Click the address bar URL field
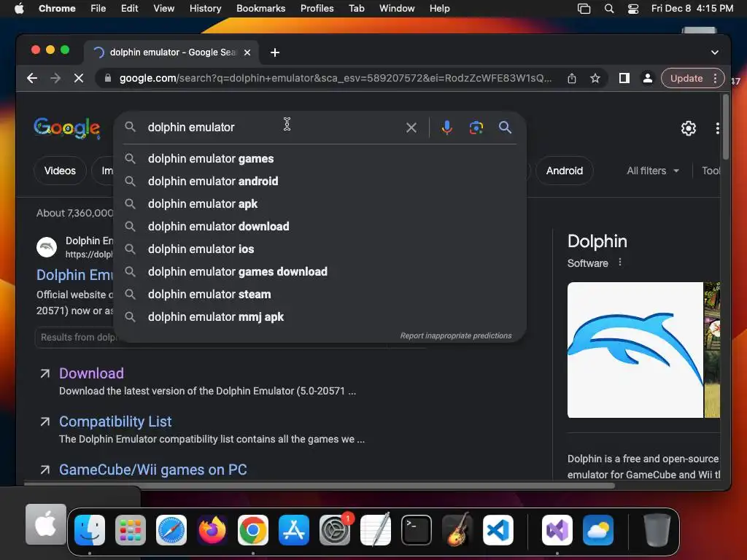 click(336, 78)
